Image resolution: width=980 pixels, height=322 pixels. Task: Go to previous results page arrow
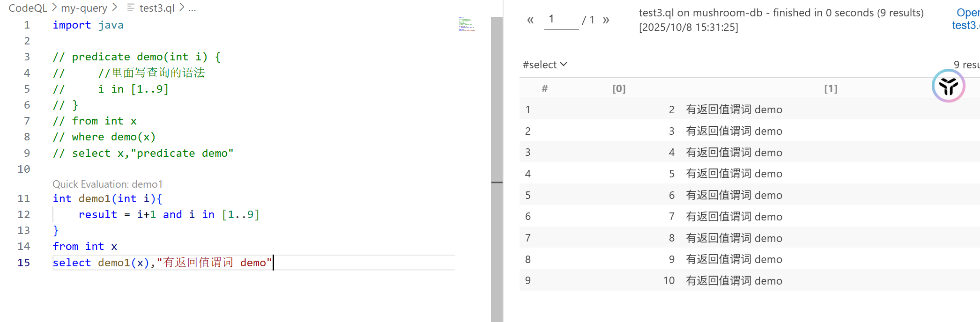(530, 20)
